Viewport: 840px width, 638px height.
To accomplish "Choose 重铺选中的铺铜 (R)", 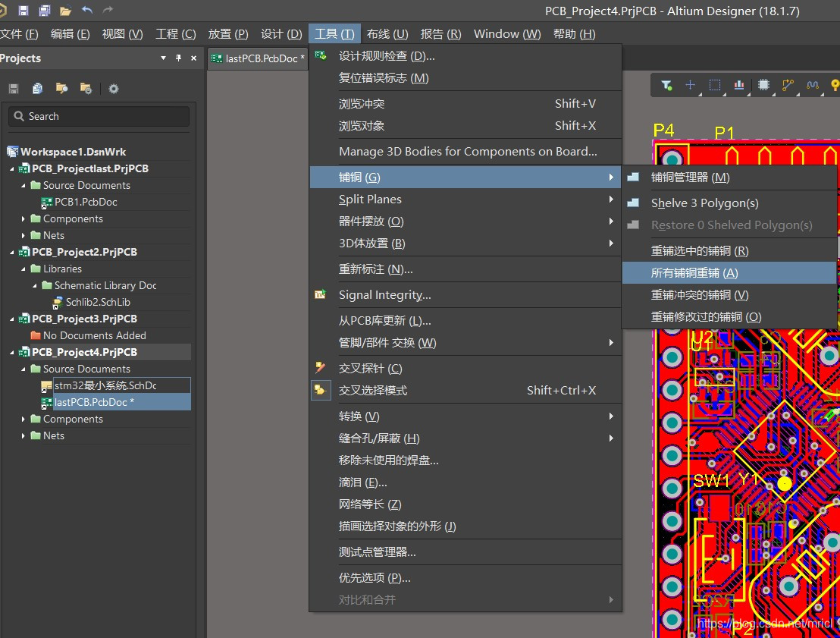I will (x=729, y=251).
